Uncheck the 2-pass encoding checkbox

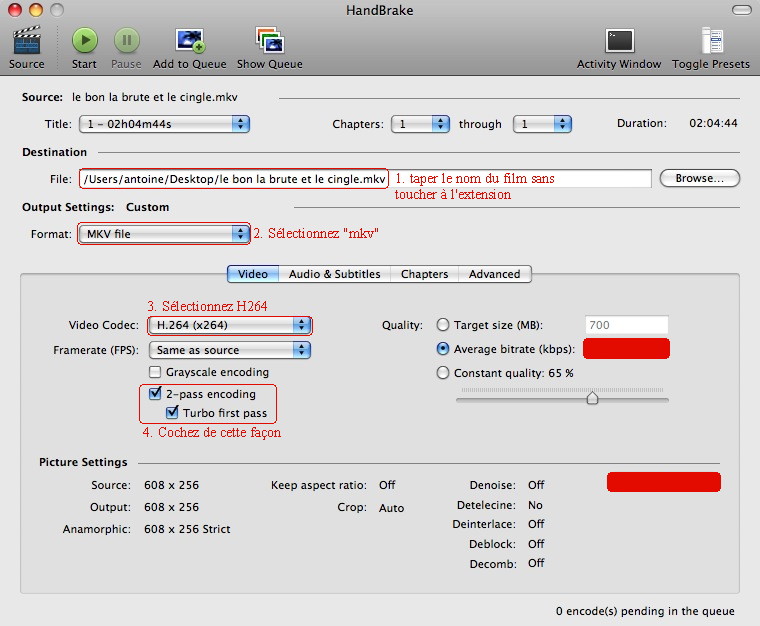(155, 394)
